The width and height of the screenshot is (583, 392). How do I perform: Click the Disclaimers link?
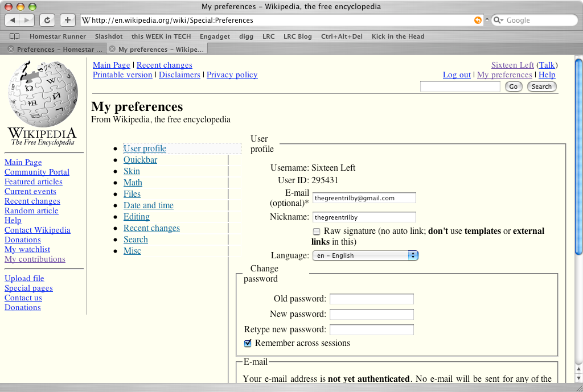pyautogui.click(x=179, y=75)
